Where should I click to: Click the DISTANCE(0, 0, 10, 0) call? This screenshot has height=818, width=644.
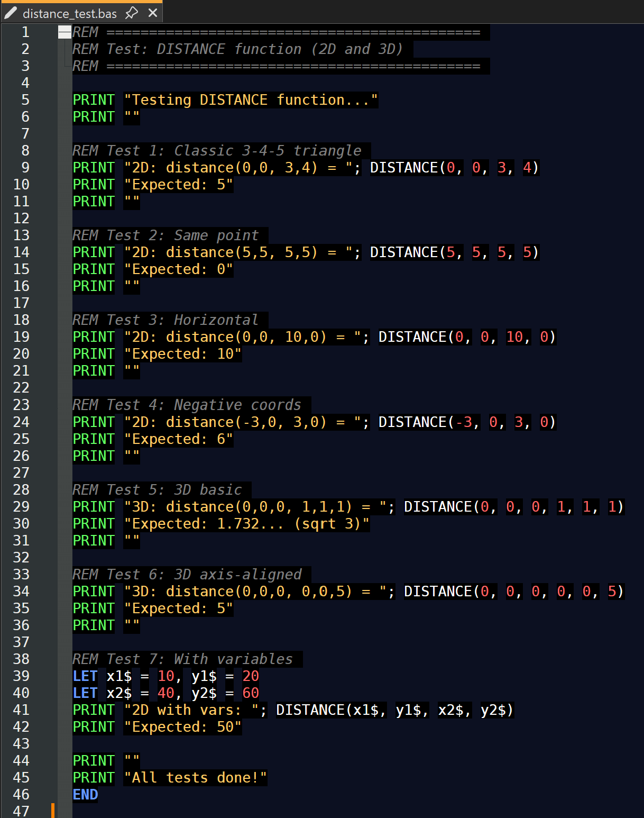tap(467, 337)
